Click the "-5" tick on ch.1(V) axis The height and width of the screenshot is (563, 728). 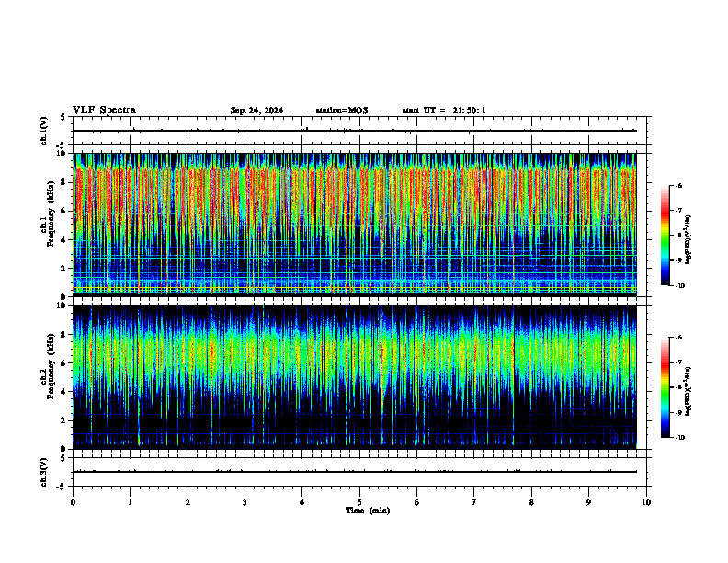(x=61, y=145)
